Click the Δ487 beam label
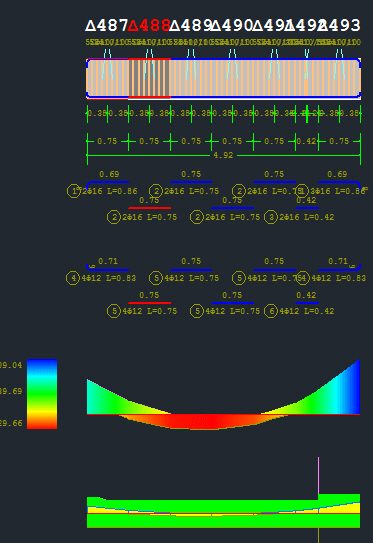Image resolution: width=373 pixels, height=543 pixels. click(x=107, y=26)
